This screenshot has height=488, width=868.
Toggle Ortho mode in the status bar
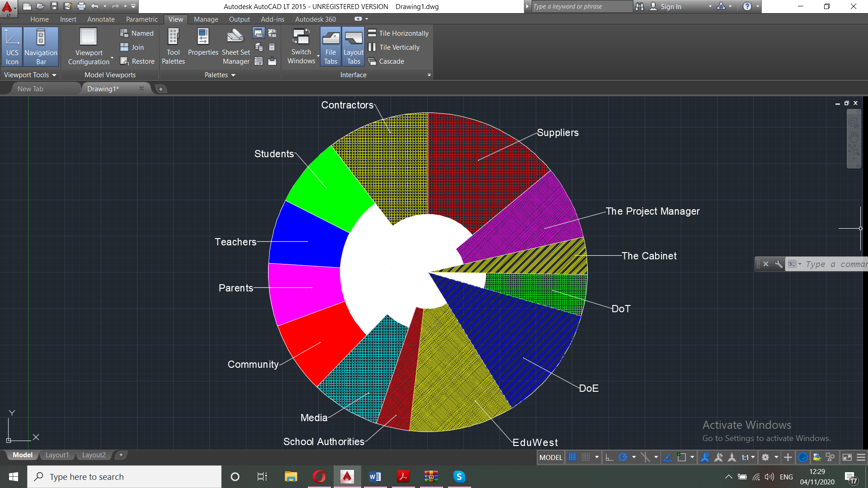(609, 457)
